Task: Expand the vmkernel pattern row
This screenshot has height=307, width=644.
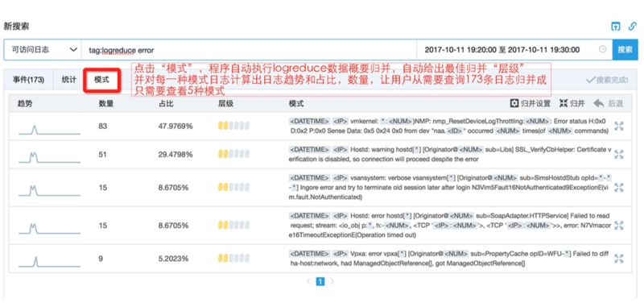Action: [x=618, y=127]
